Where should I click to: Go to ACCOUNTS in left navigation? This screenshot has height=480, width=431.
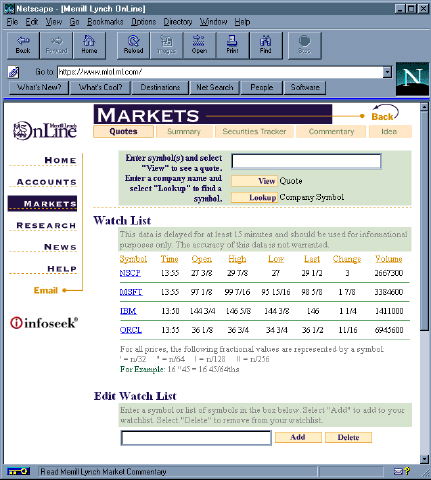tap(47, 182)
